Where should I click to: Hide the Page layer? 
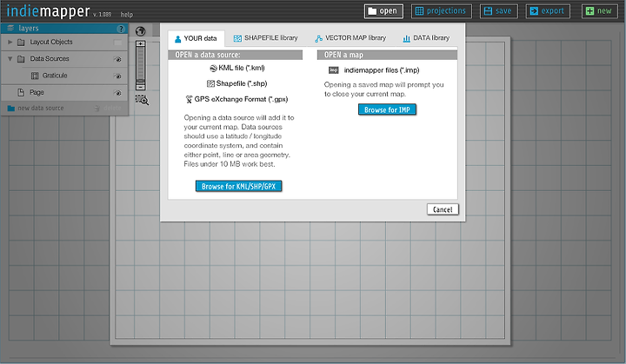(x=117, y=93)
